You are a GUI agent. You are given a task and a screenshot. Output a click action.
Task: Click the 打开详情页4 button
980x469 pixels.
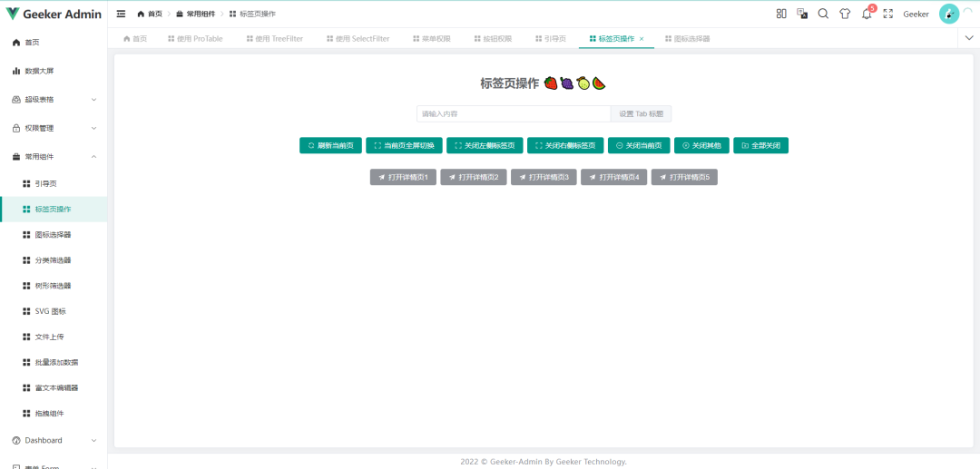614,178
